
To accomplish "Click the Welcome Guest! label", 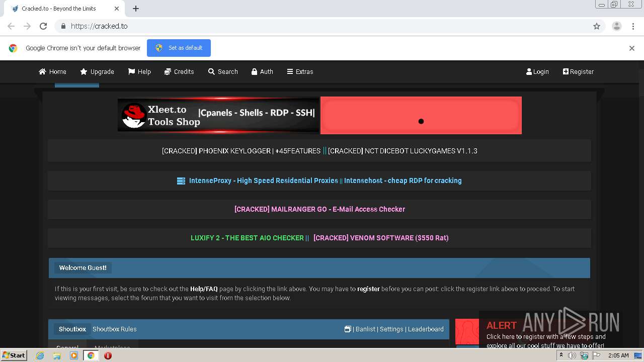I will 83,268.
